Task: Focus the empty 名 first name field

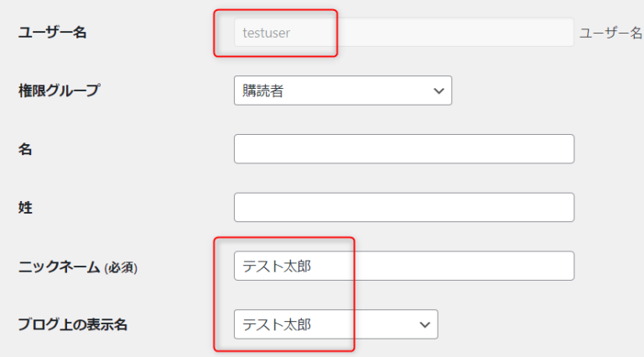Action: 403,148
